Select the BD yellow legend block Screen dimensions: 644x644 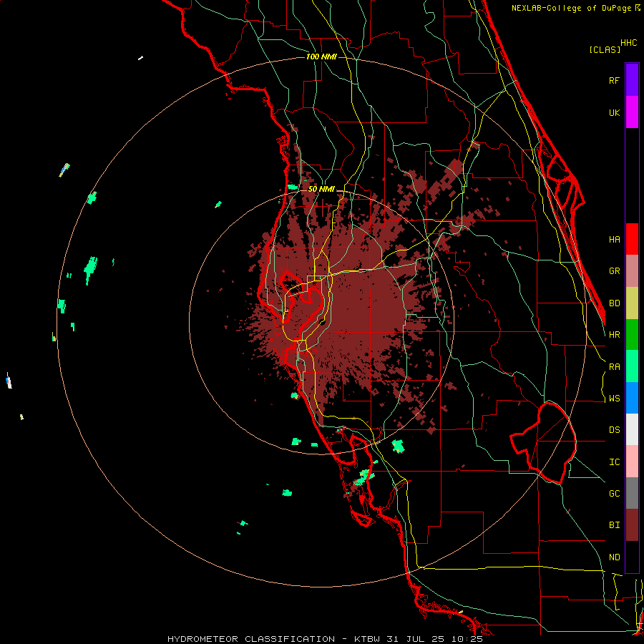coord(632,303)
